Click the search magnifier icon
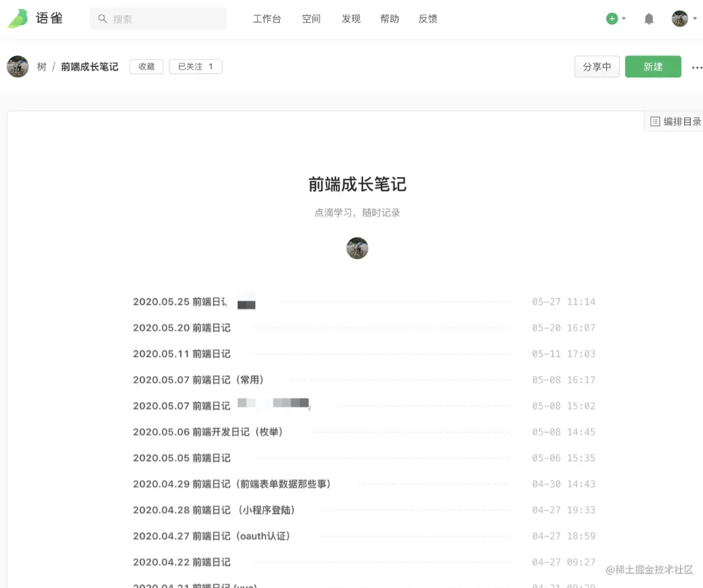The image size is (703, 588). pyautogui.click(x=104, y=18)
